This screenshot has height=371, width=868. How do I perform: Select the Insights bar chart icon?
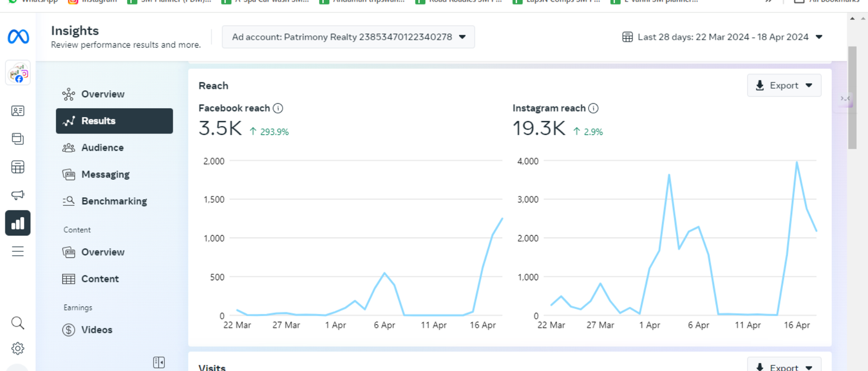[x=18, y=223]
